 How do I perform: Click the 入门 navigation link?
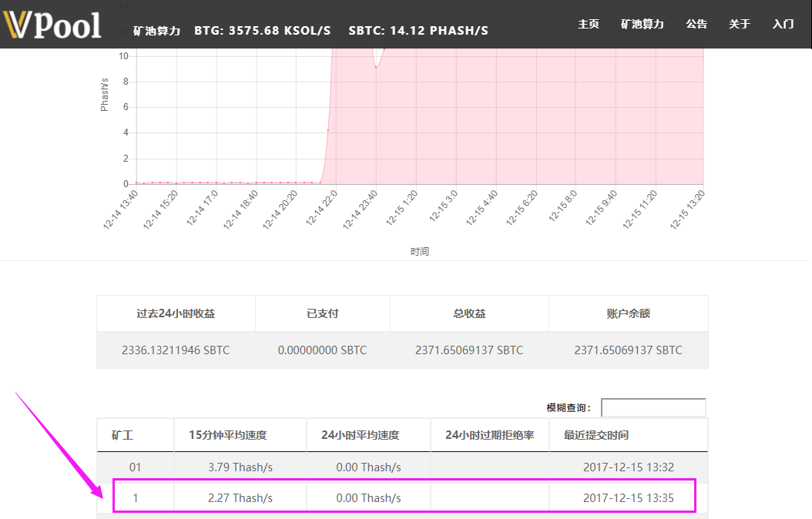point(783,24)
